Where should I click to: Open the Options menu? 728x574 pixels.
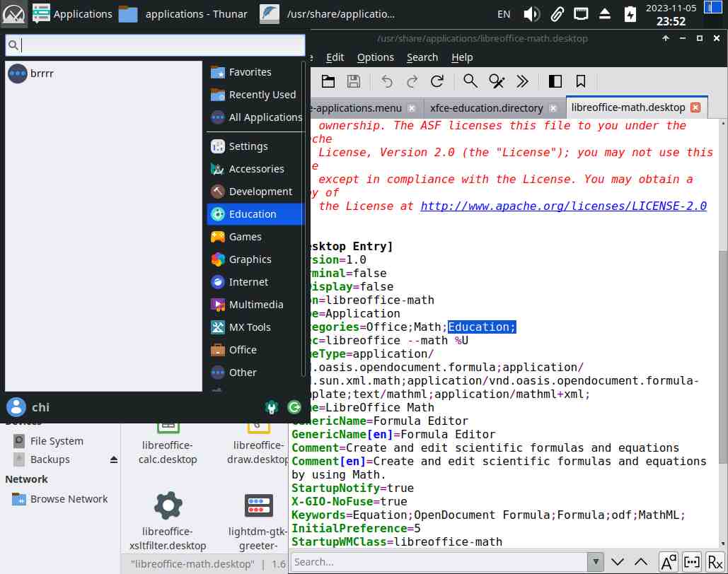375,57
